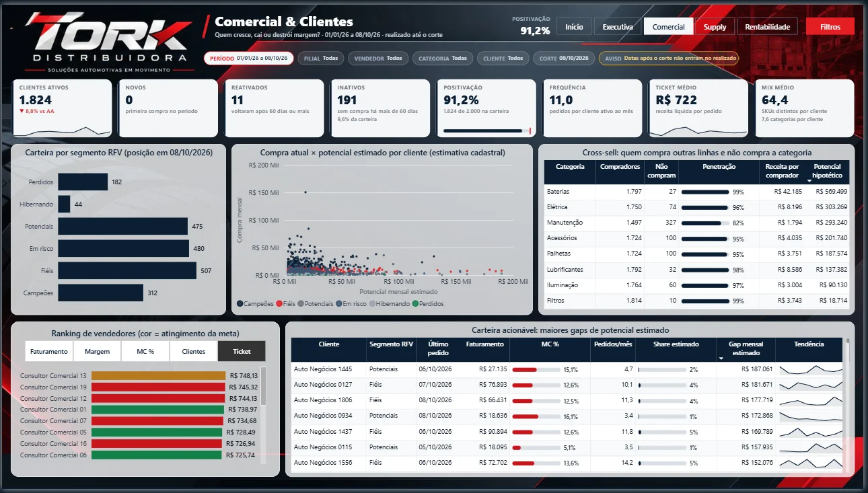Rank sellers by Clientes
Screen dimensions: 868x493
194,351
